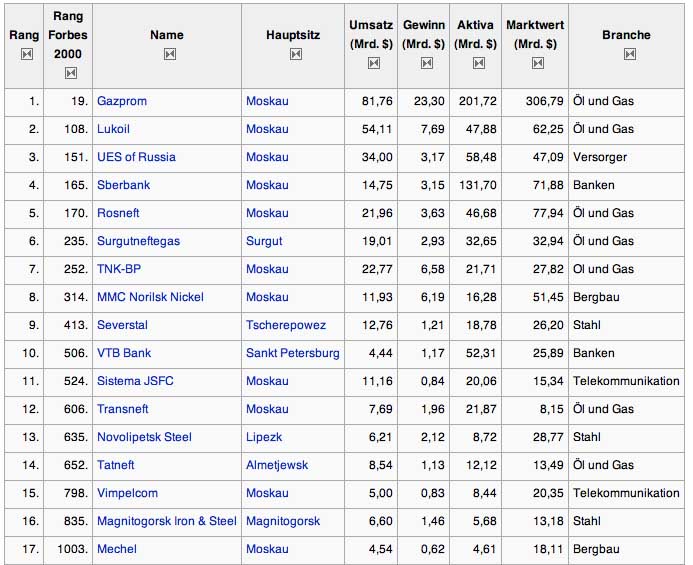The height and width of the screenshot is (565, 693).
Task: Select Telekommunikation cell in Sistema row
Action: pos(626,381)
